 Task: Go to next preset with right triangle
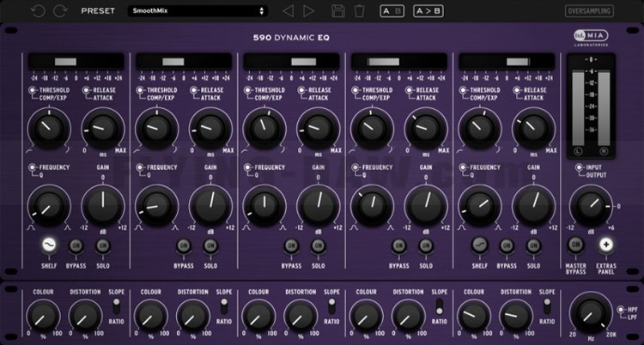[x=308, y=11]
